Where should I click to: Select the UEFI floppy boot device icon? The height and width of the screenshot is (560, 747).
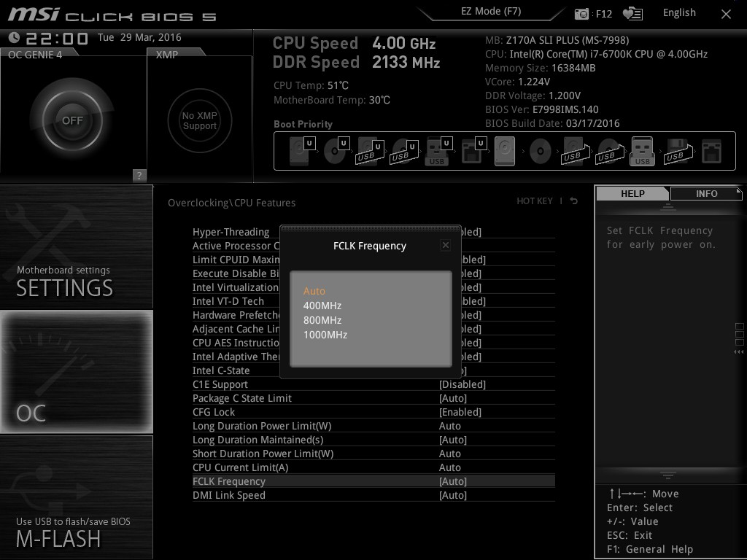(x=473, y=151)
